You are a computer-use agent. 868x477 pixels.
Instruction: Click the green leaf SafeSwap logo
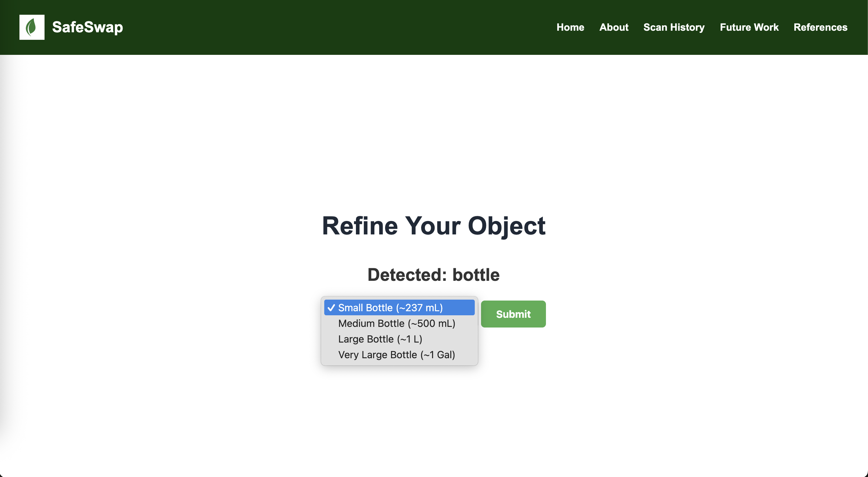coord(32,27)
